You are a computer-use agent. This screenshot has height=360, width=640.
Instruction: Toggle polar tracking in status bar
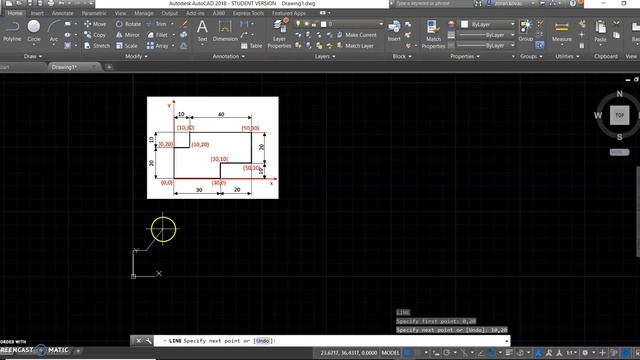(447, 353)
